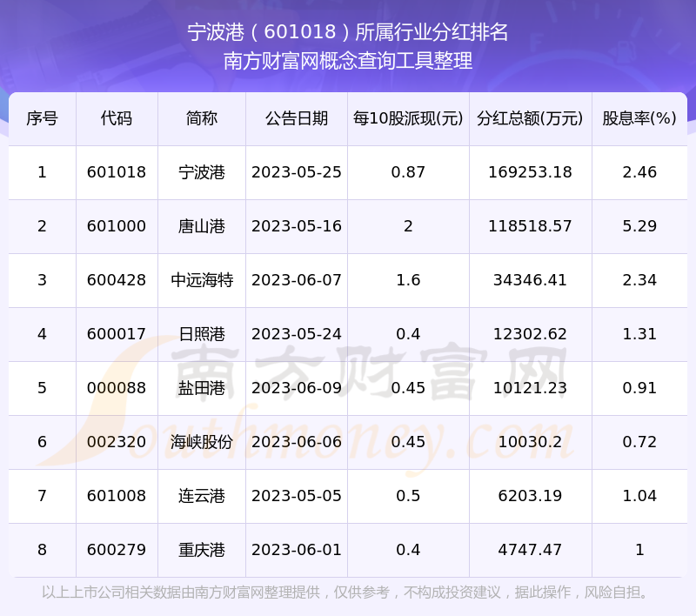
Task: Click date 2023-06-07
Action: (297, 280)
